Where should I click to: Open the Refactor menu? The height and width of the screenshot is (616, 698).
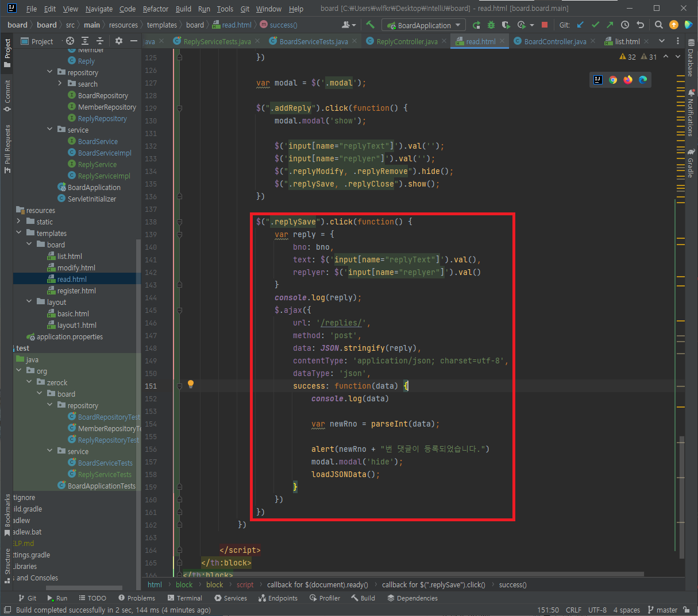pyautogui.click(x=156, y=9)
